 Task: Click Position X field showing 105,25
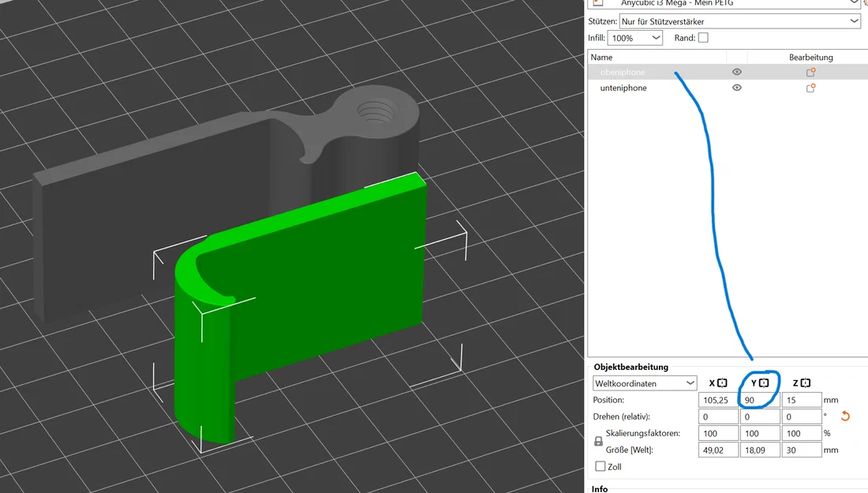(x=718, y=399)
